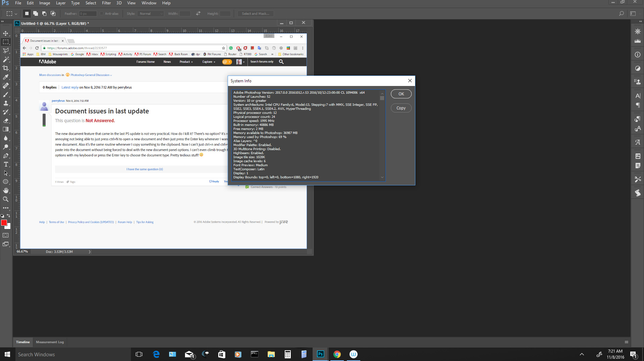Select the Clone Stamp tool

pos(6,103)
